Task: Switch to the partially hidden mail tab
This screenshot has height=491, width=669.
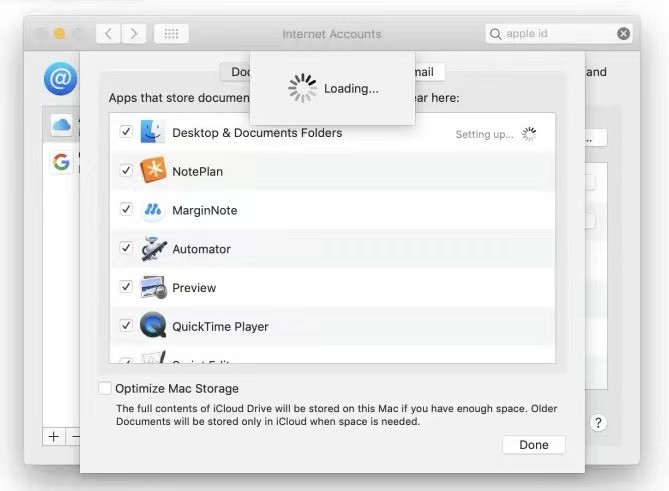Action: click(x=430, y=72)
